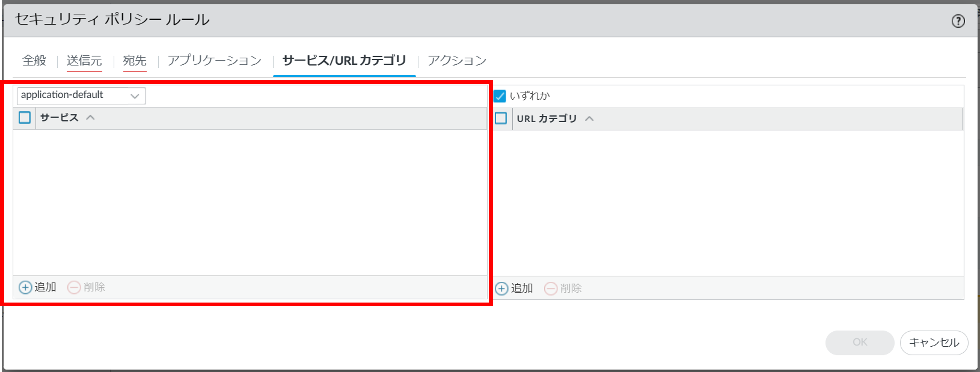Sort by the URL カテゴリ column arrow
This screenshot has width=980, height=372.
pos(589,119)
